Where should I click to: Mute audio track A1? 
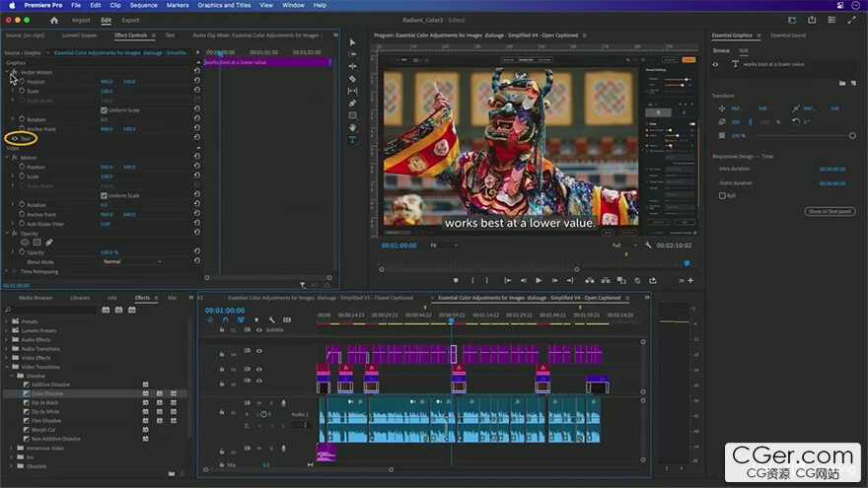point(259,403)
